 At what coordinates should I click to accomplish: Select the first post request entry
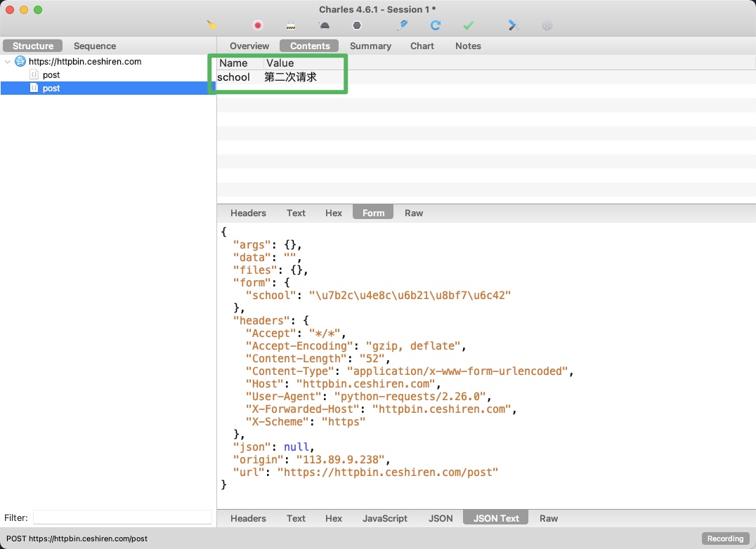51,74
